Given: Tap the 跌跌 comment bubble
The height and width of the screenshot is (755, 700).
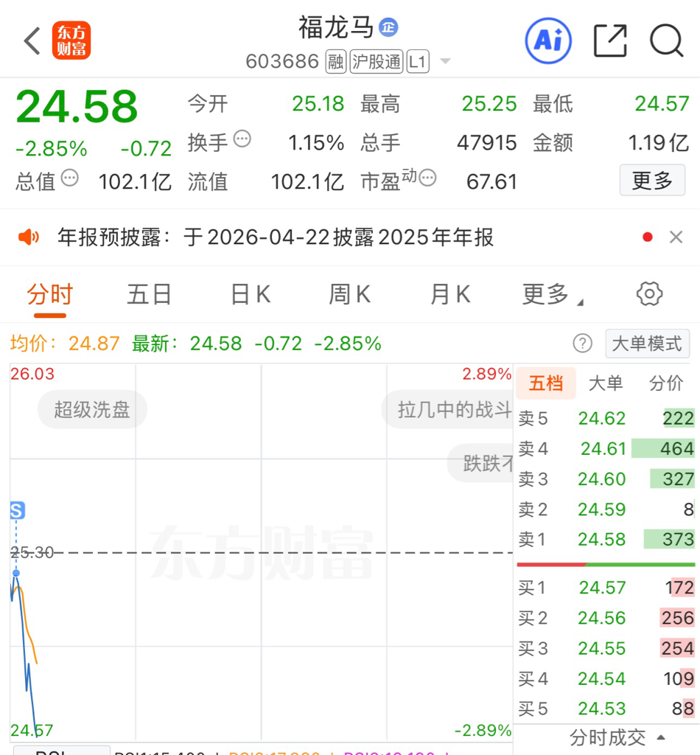Looking at the screenshot, I should click(480, 463).
